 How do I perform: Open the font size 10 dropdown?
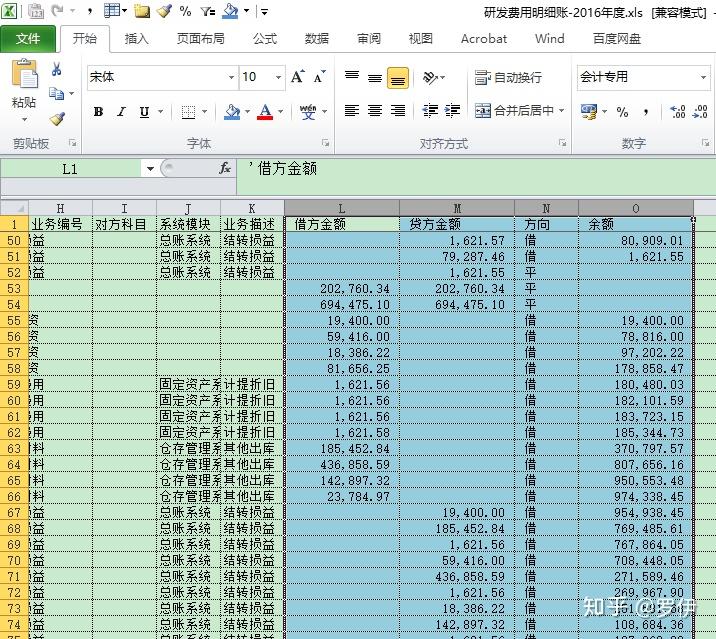click(278, 77)
